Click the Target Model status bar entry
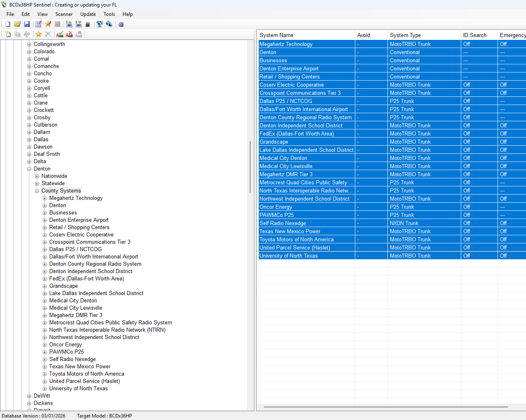The image size is (526, 420). [104, 416]
